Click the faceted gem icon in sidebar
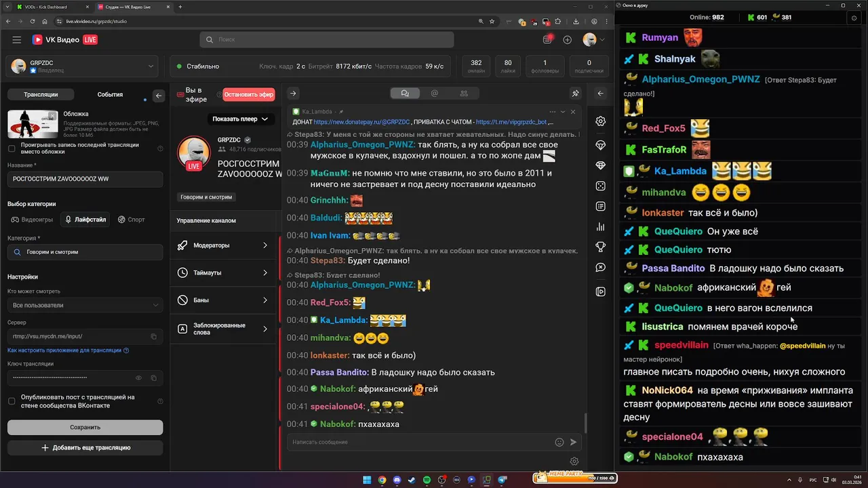The width and height of the screenshot is (868, 488). coord(601,165)
